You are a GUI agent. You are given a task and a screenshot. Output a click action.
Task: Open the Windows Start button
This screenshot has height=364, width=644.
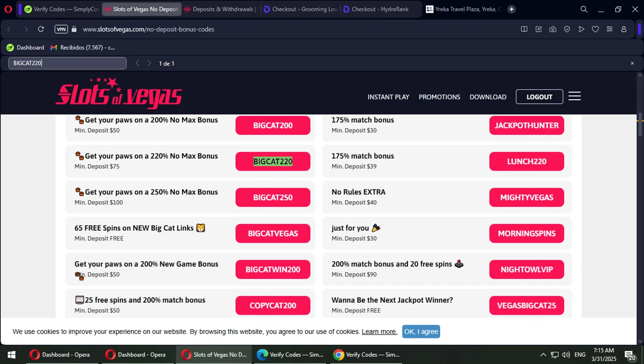12,355
